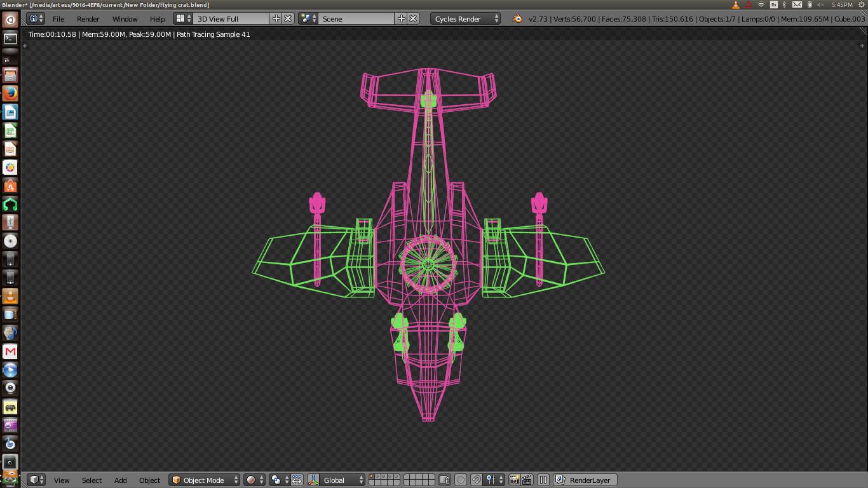The image size is (868, 488).
Task: Open the mail messaging indicator
Action: click(797, 4)
